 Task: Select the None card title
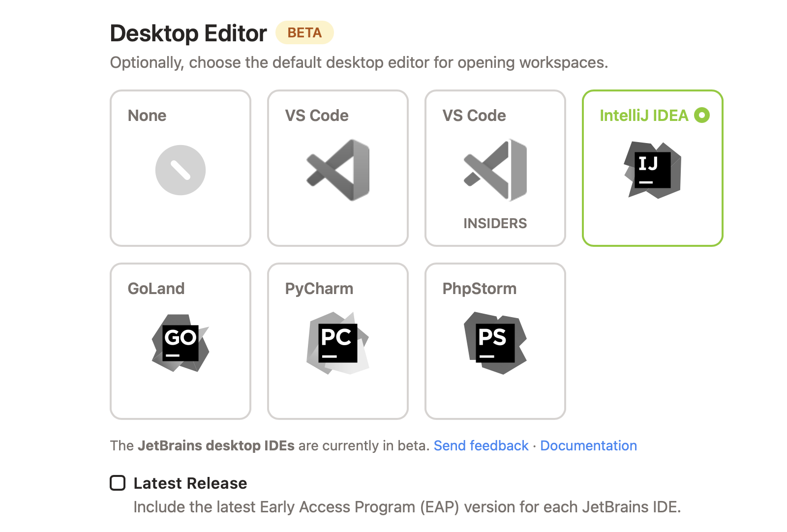(147, 116)
